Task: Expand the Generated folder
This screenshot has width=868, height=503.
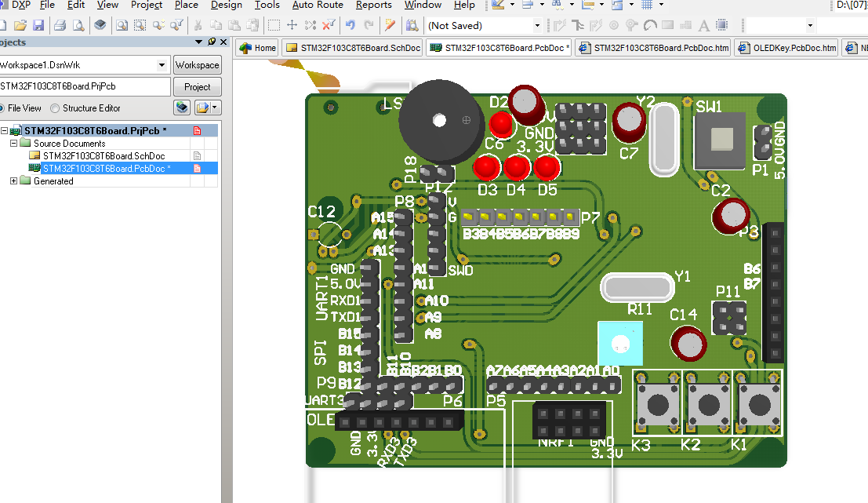Action: tap(14, 180)
